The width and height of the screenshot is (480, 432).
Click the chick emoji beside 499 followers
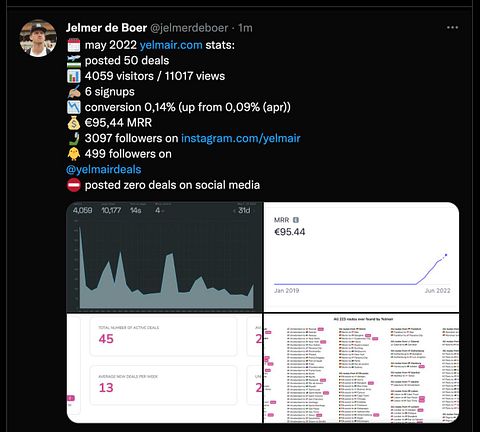tap(74, 154)
